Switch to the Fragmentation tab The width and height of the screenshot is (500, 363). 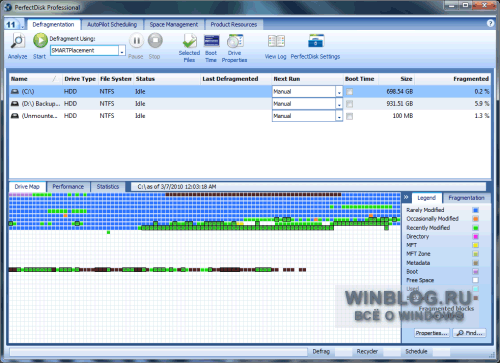[467, 198]
